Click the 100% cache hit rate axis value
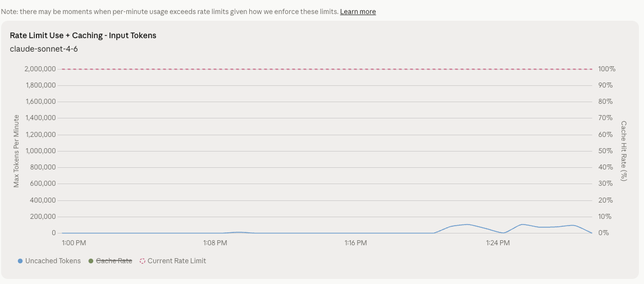Image resolution: width=644 pixels, height=284 pixels. pyautogui.click(x=607, y=69)
